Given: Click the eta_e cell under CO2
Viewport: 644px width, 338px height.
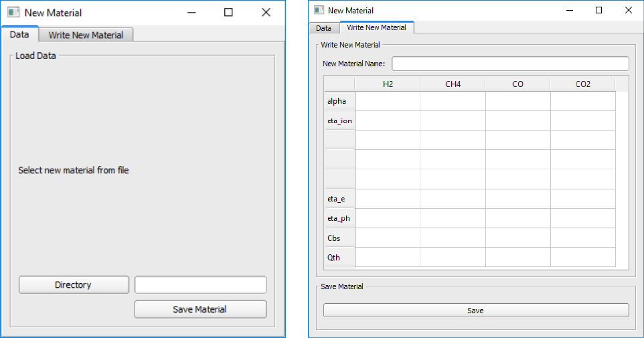Looking at the screenshot, I should [x=583, y=199].
